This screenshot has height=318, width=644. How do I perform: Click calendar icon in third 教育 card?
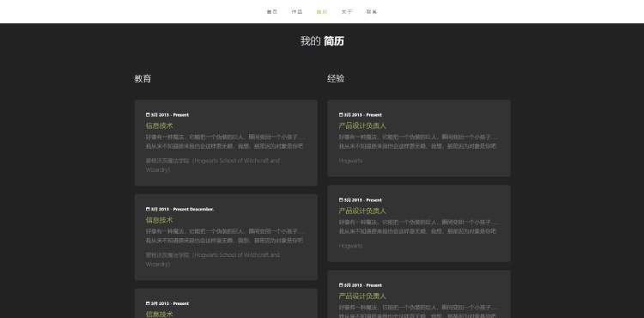click(148, 303)
